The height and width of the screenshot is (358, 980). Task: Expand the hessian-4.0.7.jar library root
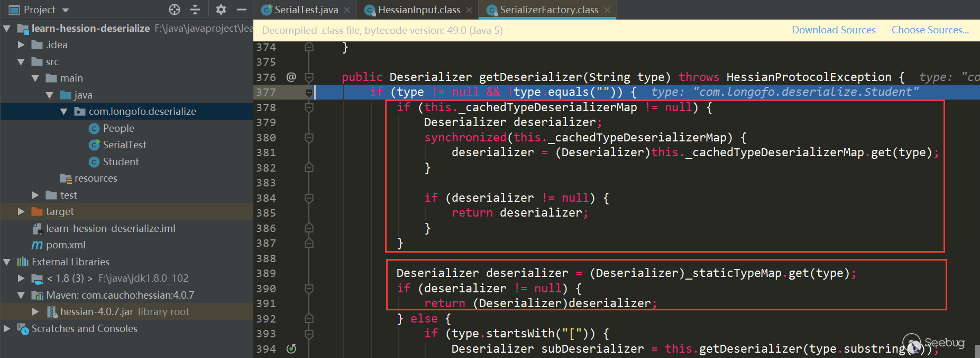pos(35,312)
